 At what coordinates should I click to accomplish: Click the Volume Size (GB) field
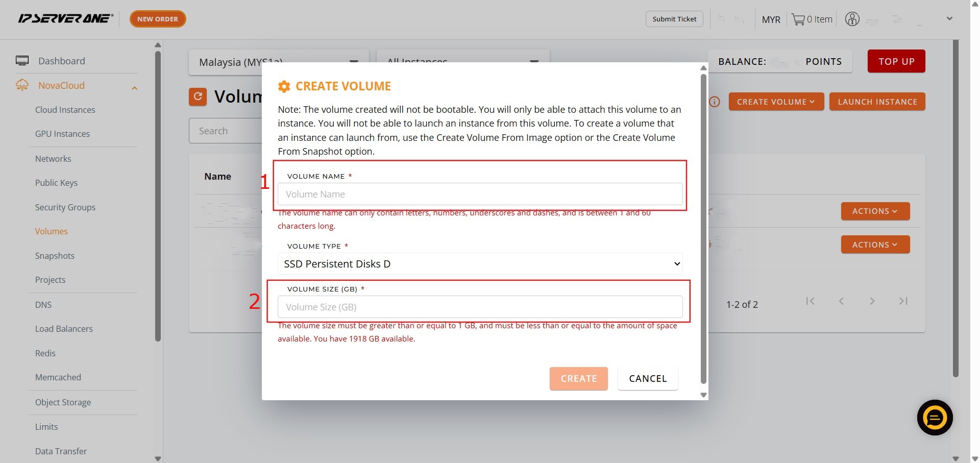point(480,307)
